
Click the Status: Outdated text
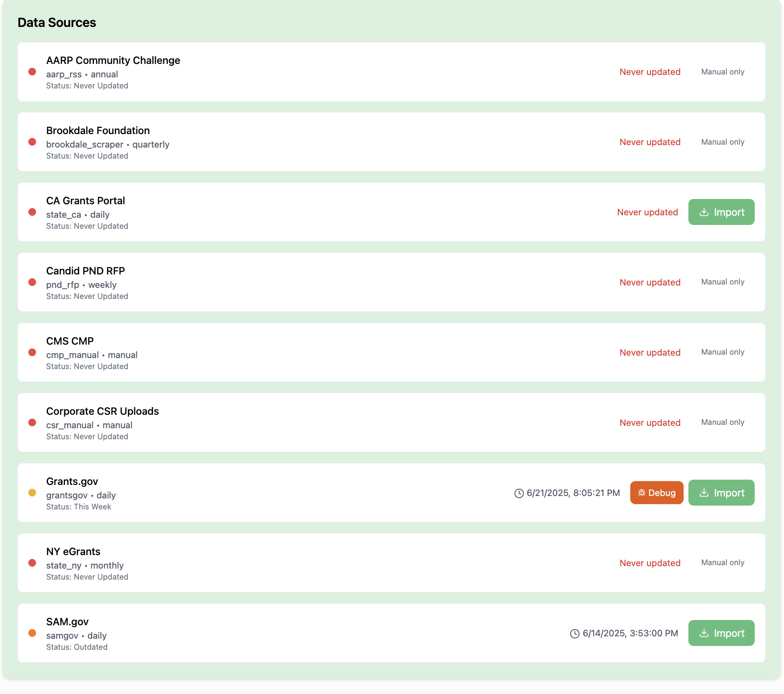coord(77,647)
